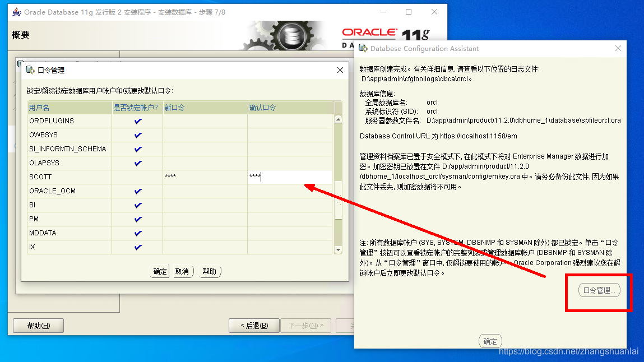Screen dimensions: 644x362
Task: Click 后退(B) button in Oracle installer
Action: (254, 326)
